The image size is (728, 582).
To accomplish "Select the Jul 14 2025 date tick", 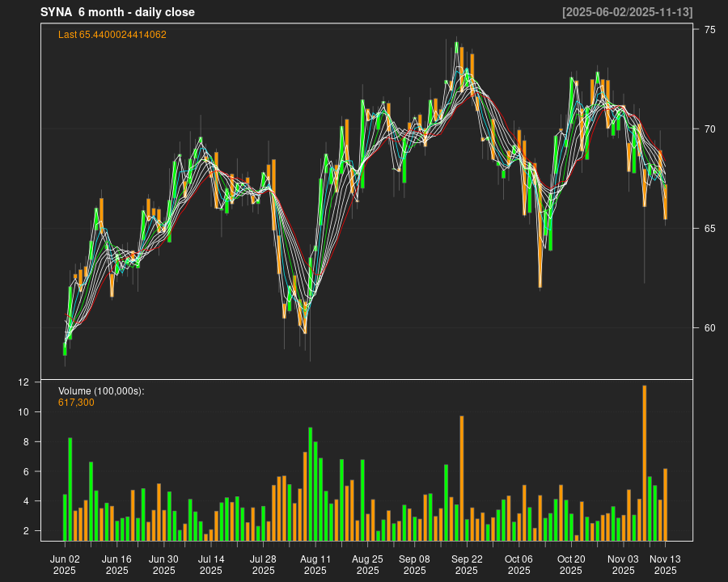I will (x=211, y=564).
